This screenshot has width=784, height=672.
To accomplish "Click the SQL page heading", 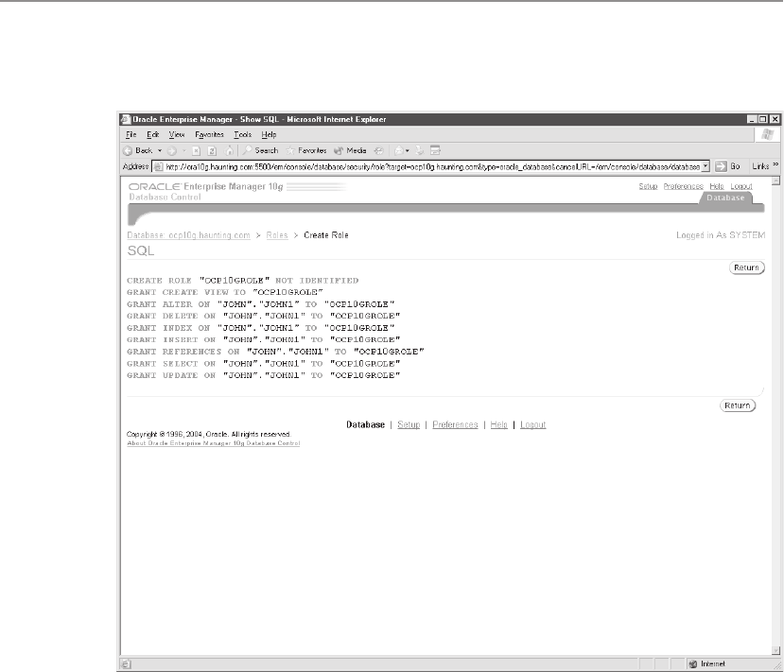I will coord(141,250).
